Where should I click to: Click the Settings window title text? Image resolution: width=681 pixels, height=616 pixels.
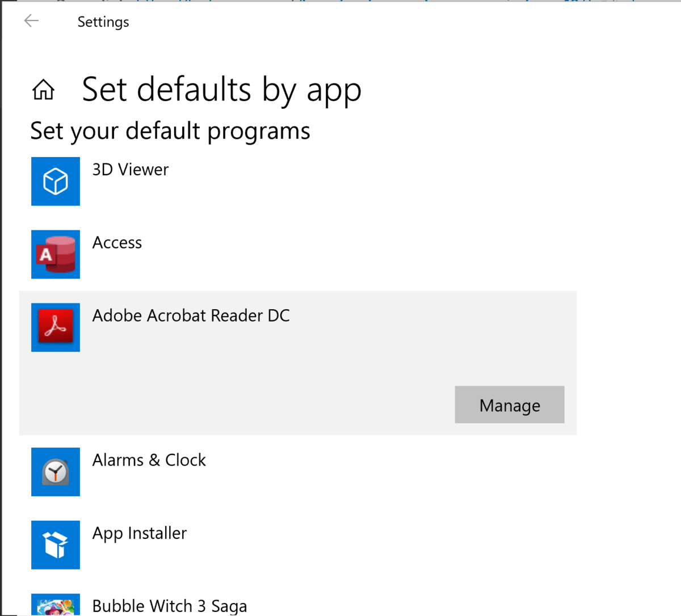tap(103, 22)
